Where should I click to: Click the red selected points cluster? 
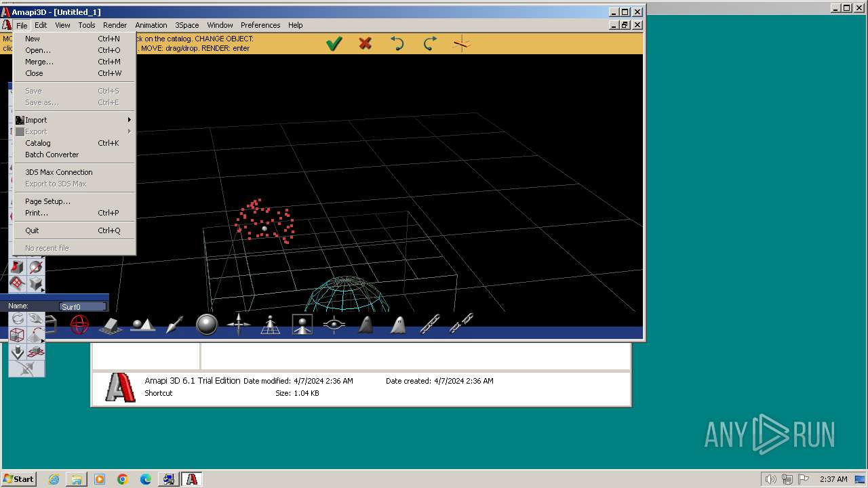coord(264,221)
